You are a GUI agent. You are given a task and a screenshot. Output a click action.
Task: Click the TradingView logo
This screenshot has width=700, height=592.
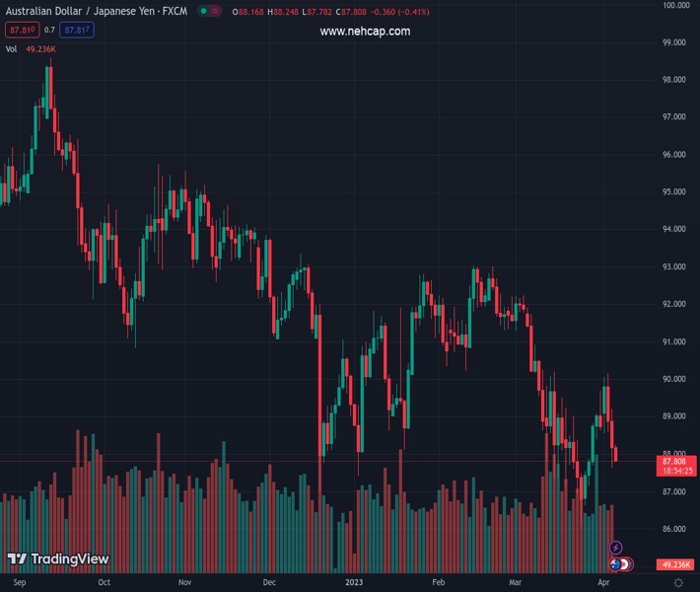58,559
